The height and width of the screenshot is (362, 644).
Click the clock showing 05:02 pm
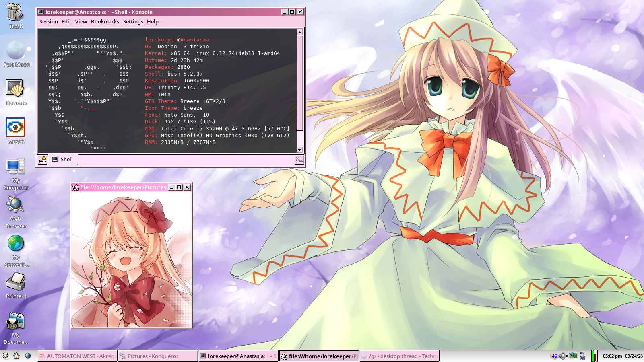[612, 356]
